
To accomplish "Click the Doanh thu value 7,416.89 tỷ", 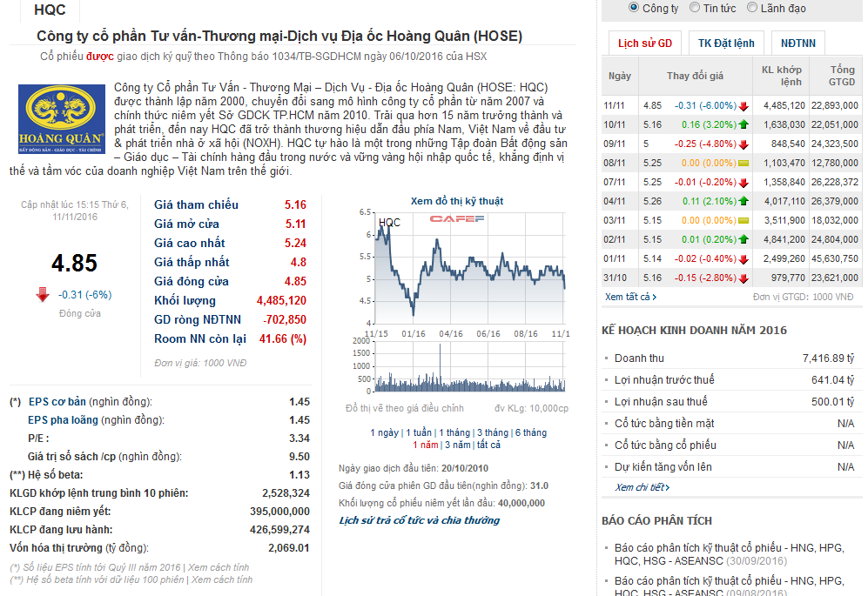I will pyautogui.click(x=828, y=358).
